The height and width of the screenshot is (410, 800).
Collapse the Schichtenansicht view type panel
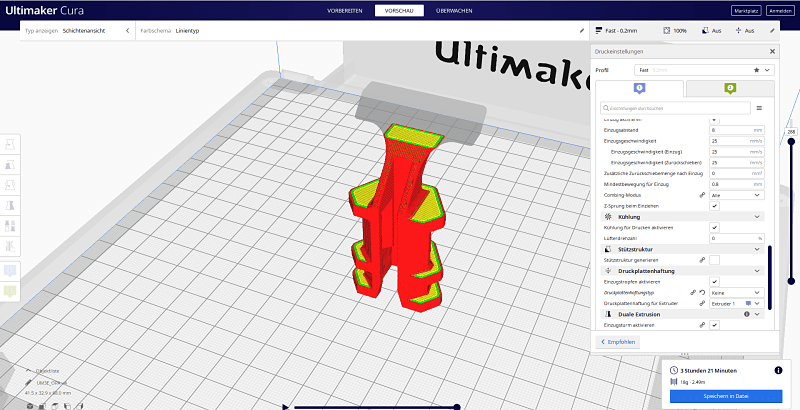pos(128,31)
